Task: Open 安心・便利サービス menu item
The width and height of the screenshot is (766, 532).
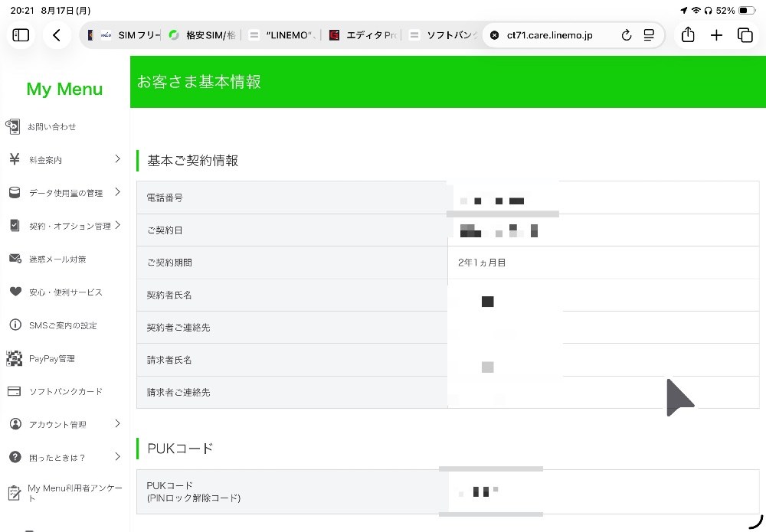Action: 65,292
